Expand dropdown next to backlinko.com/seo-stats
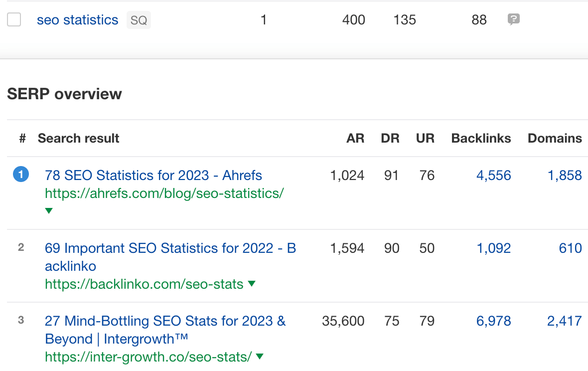 (x=252, y=284)
